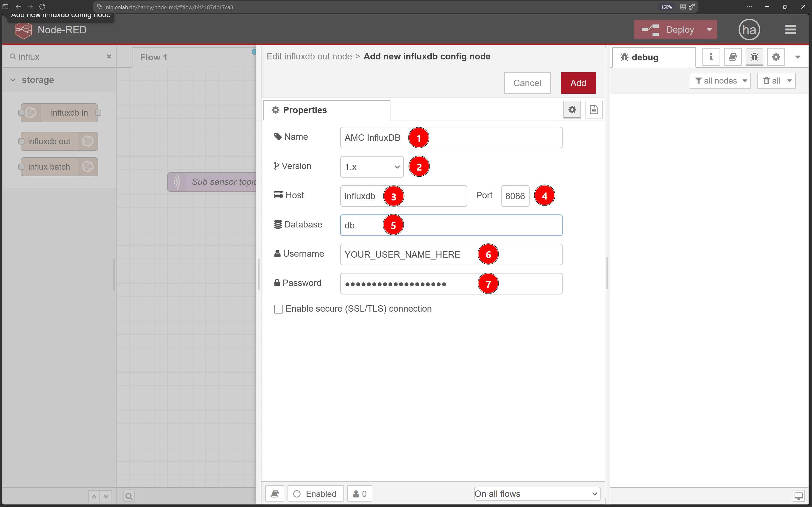Screen dimensions: 812x507
Task: Switch to the Flow 1 tab
Action: tap(153, 57)
